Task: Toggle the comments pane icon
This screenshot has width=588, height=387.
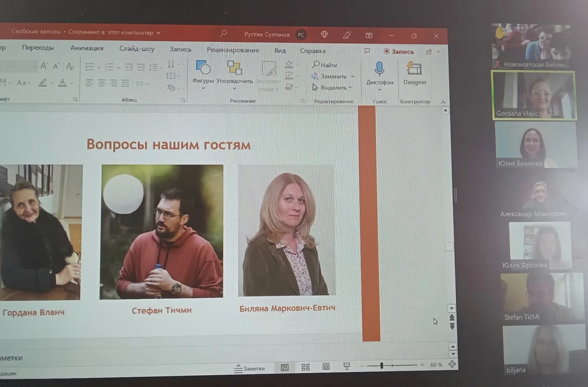Action: [x=367, y=51]
